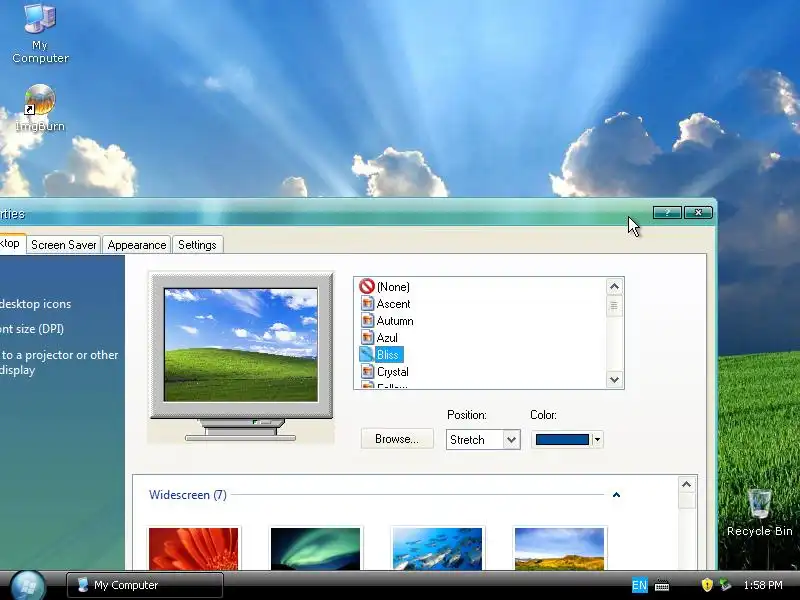Viewport: 800px width, 600px height.
Task: Click the My Computer taskbar button
Action: pyautogui.click(x=145, y=585)
